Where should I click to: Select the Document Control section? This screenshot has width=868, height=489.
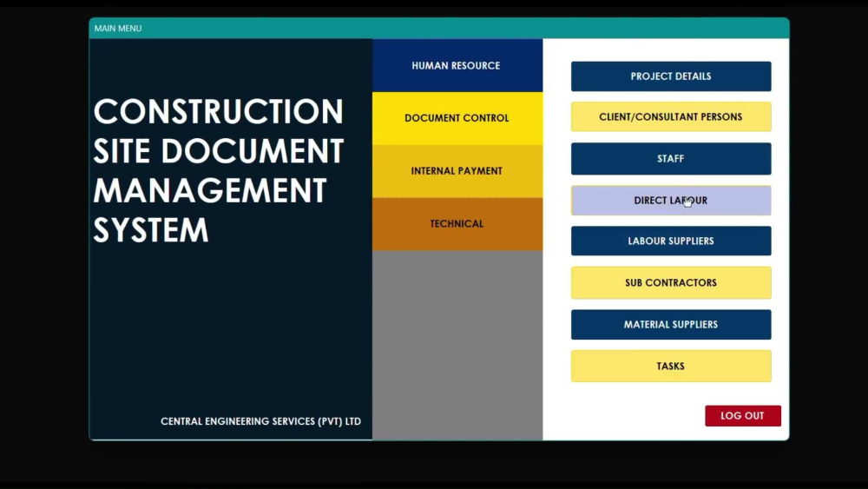[x=457, y=118]
